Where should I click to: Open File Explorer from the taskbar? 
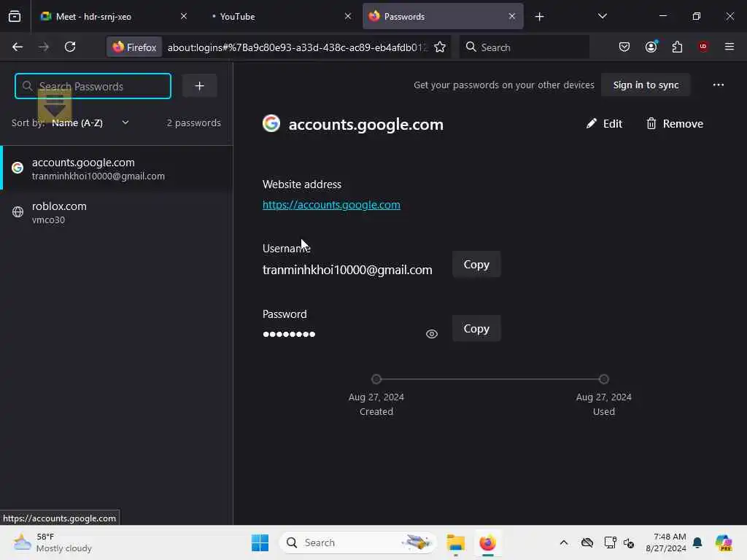pos(455,542)
